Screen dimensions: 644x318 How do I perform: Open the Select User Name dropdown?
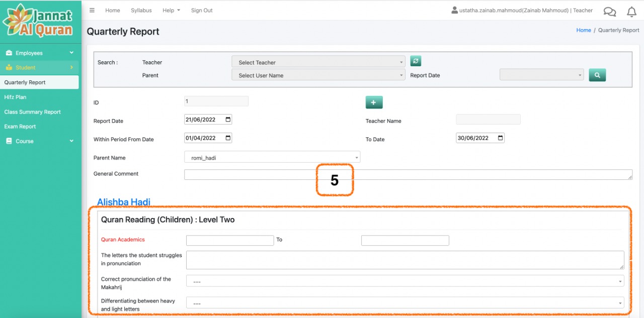318,75
